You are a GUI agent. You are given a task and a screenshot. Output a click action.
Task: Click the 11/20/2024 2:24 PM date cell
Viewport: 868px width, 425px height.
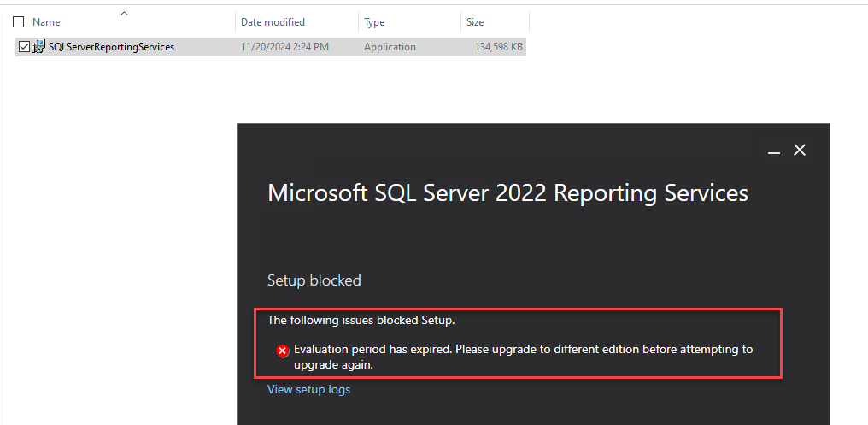(x=284, y=47)
